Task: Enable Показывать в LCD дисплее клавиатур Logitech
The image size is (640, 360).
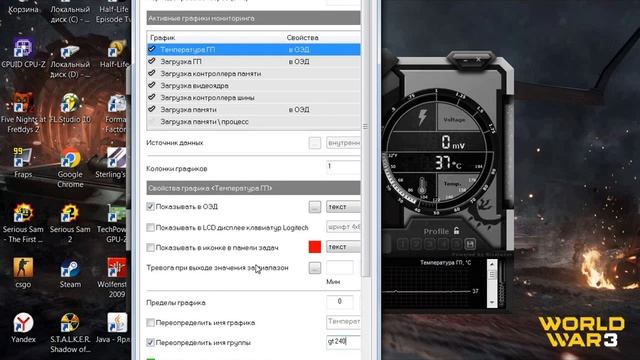Action: click(x=150, y=227)
